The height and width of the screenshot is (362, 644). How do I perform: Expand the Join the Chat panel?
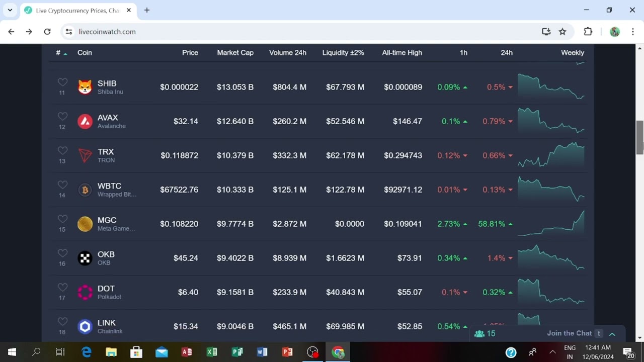pyautogui.click(x=612, y=333)
